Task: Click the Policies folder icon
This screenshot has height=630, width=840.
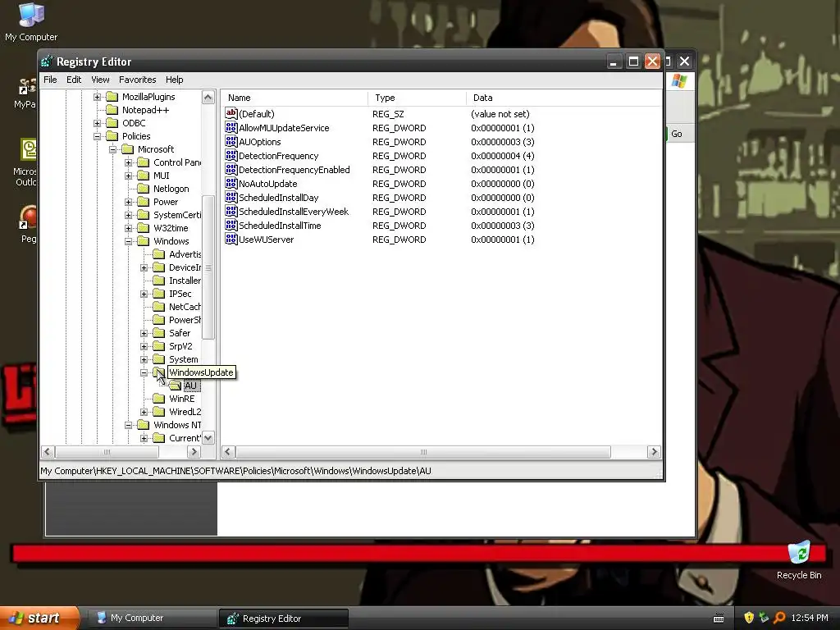Action: [112, 136]
